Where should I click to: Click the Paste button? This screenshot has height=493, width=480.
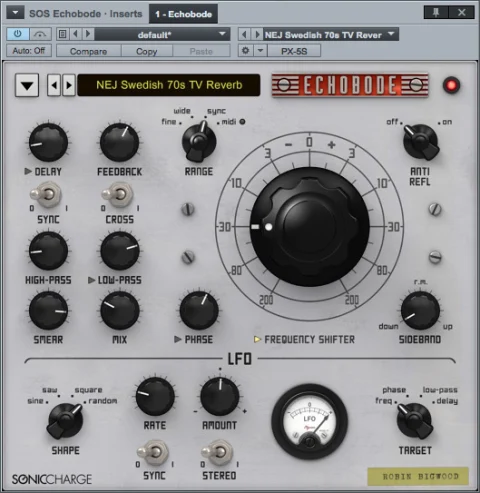point(201,51)
